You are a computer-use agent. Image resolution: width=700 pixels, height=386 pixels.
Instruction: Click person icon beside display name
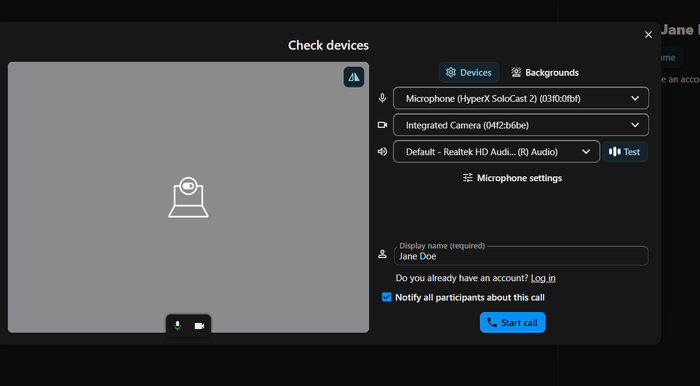click(382, 254)
